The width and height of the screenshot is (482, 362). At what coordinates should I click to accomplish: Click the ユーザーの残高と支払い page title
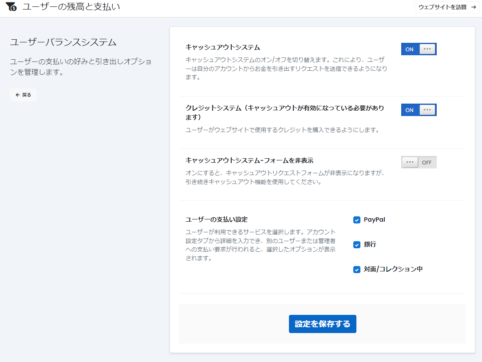tap(71, 7)
